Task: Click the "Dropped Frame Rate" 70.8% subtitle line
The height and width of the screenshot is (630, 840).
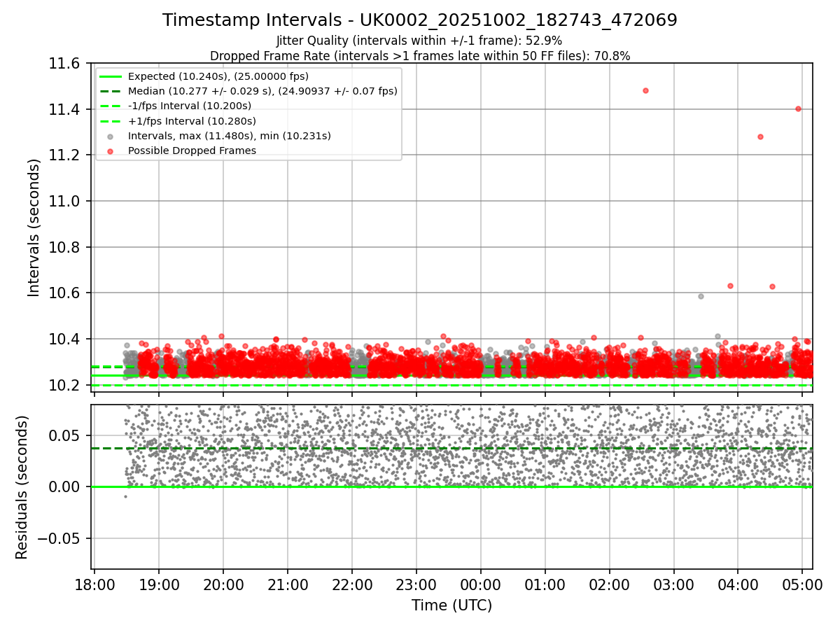Action: point(420,56)
